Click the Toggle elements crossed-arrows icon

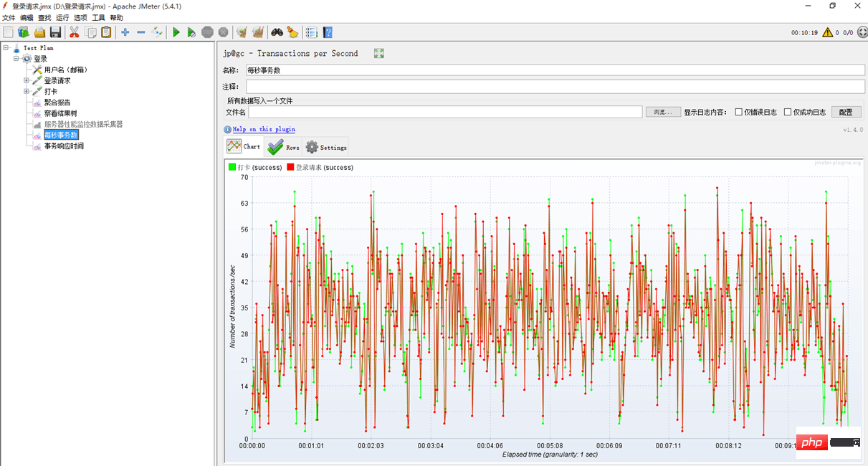[157, 32]
